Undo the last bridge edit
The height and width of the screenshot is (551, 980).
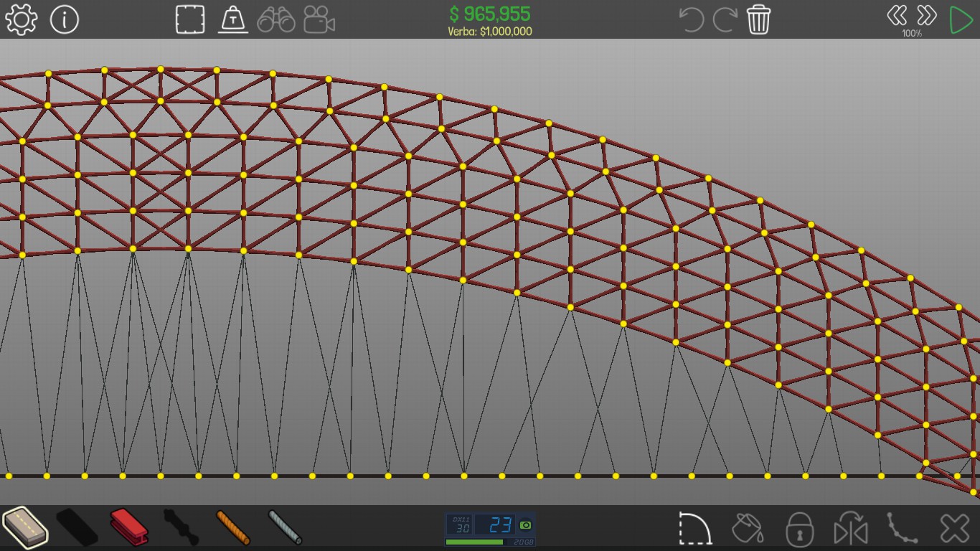tap(692, 19)
